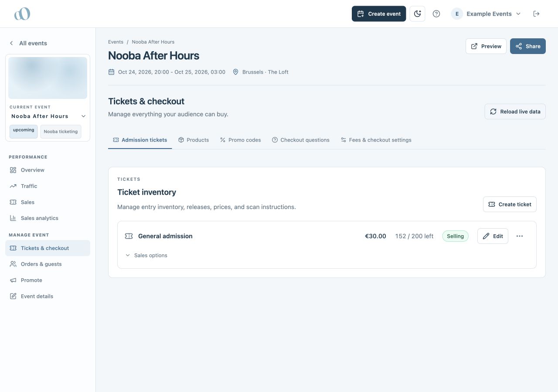Open the current event selector Nooba After Hours
Viewport: 558px width, 392px height.
coord(48,116)
